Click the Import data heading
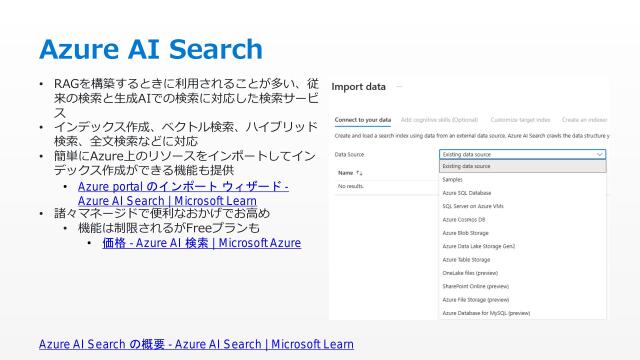The height and width of the screenshot is (360, 640). [x=358, y=87]
